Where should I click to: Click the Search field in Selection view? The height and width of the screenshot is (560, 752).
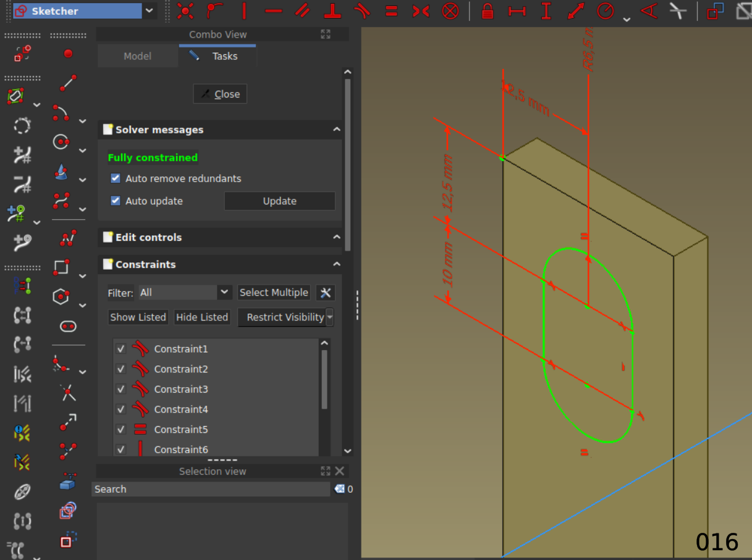click(x=211, y=489)
